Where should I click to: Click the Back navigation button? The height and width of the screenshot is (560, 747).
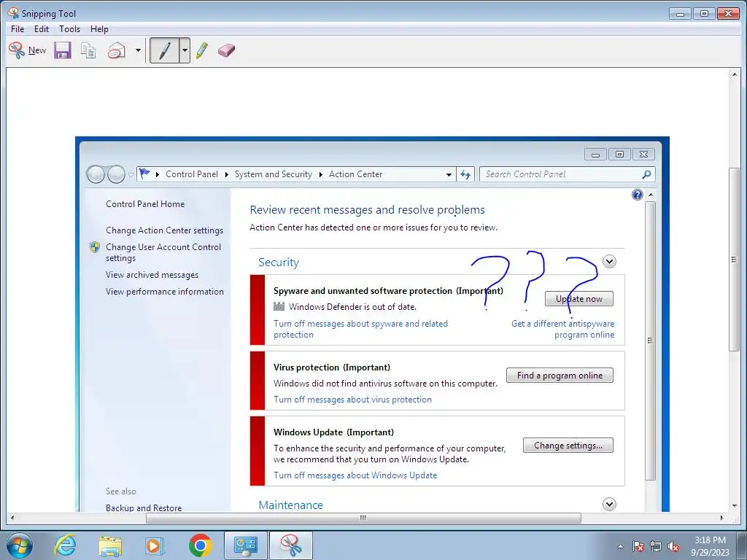[96, 174]
